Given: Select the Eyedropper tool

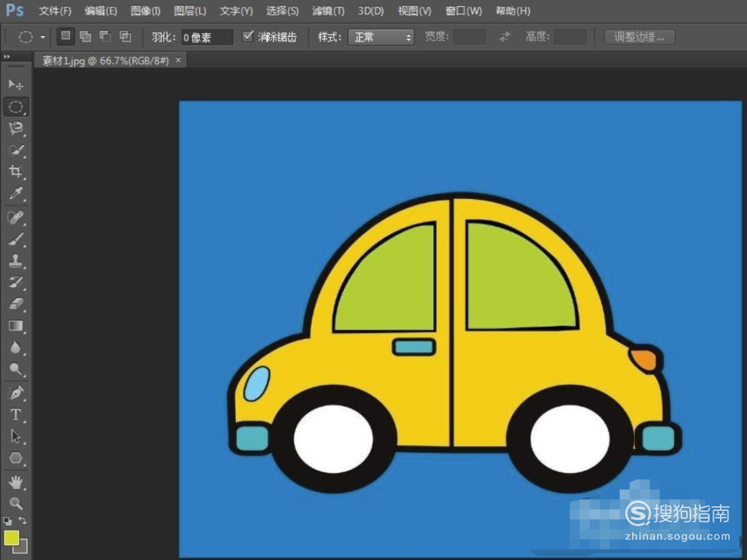Looking at the screenshot, I should click(16, 194).
